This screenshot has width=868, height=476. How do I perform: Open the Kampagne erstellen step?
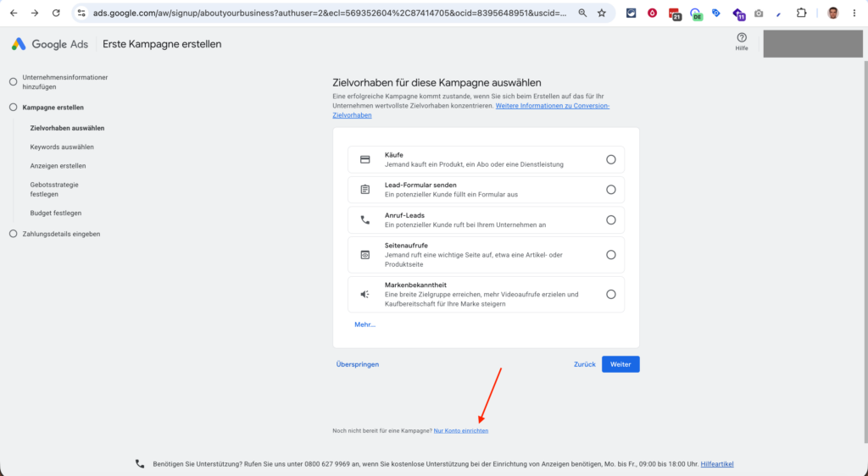[53, 108]
